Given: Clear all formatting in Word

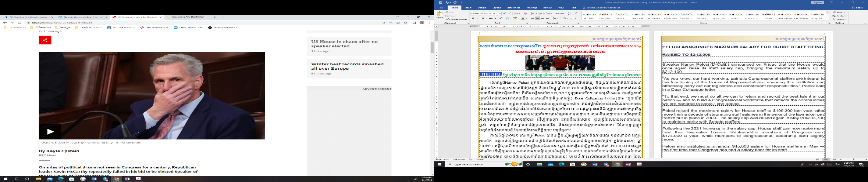Looking at the screenshot, I should 526,14.
